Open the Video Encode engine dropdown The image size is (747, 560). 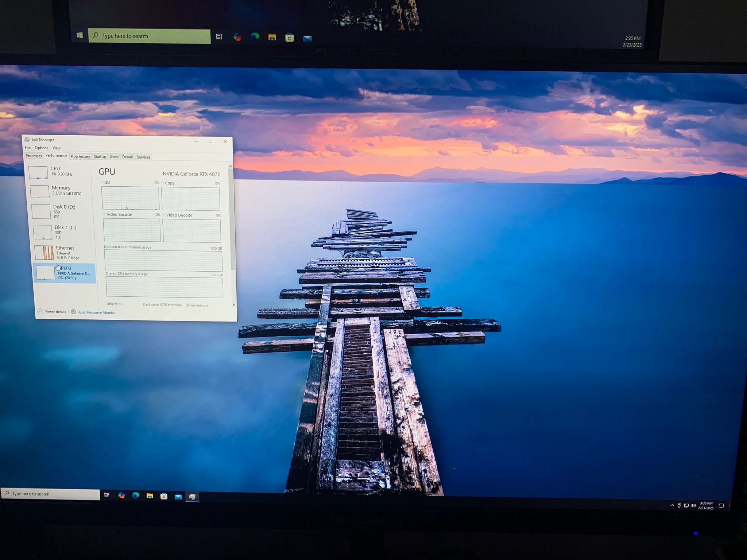click(104, 214)
